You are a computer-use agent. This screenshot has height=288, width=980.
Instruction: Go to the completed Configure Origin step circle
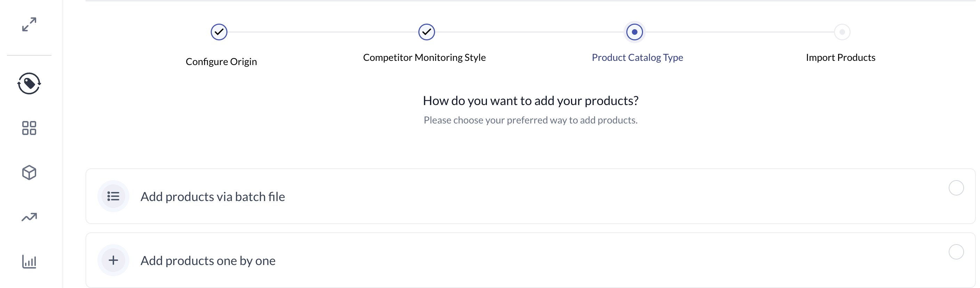click(219, 32)
